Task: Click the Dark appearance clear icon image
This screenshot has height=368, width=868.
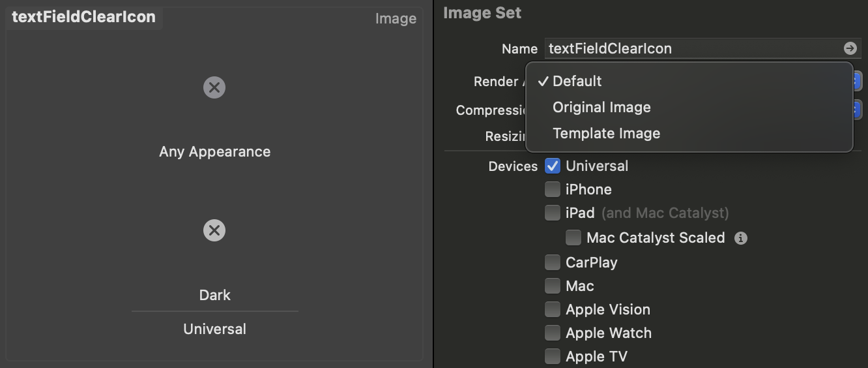Action: 214,230
